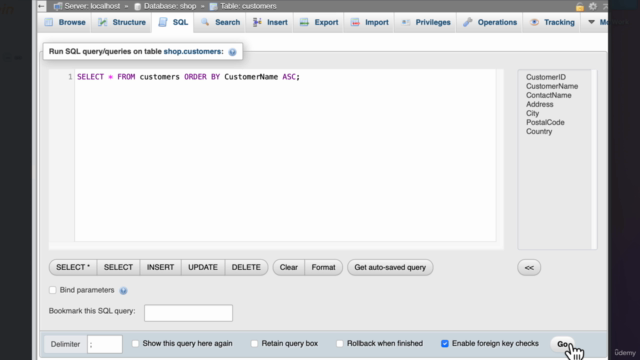Select the SQL tab

point(173,22)
